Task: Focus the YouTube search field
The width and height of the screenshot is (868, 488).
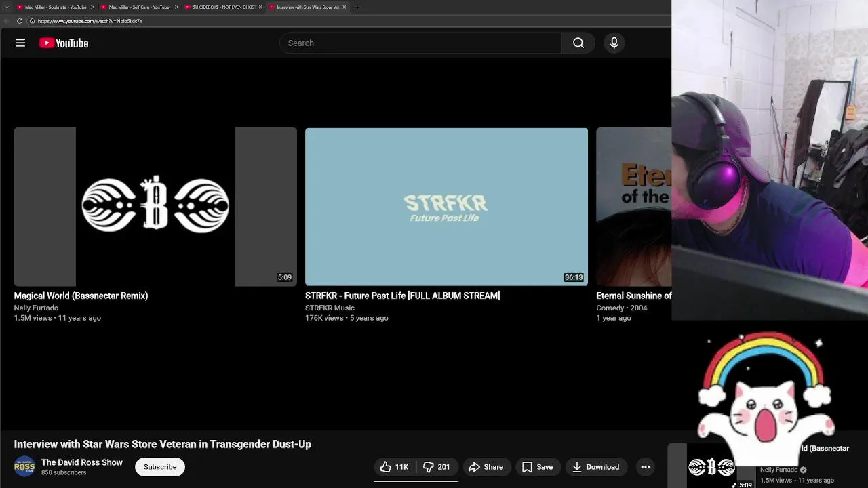Action: tap(420, 43)
